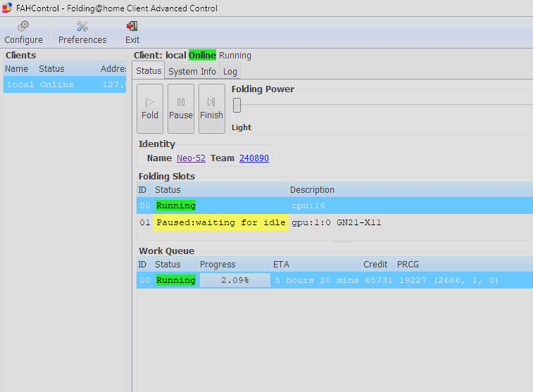Click Folding Slots Description column header
533x392 pixels.
pos(410,189)
